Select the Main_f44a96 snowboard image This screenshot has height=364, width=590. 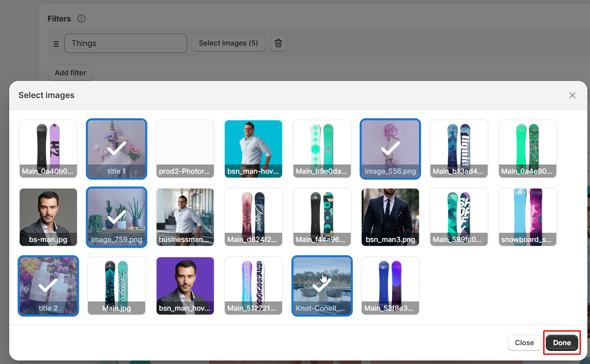click(x=322, y=217)
